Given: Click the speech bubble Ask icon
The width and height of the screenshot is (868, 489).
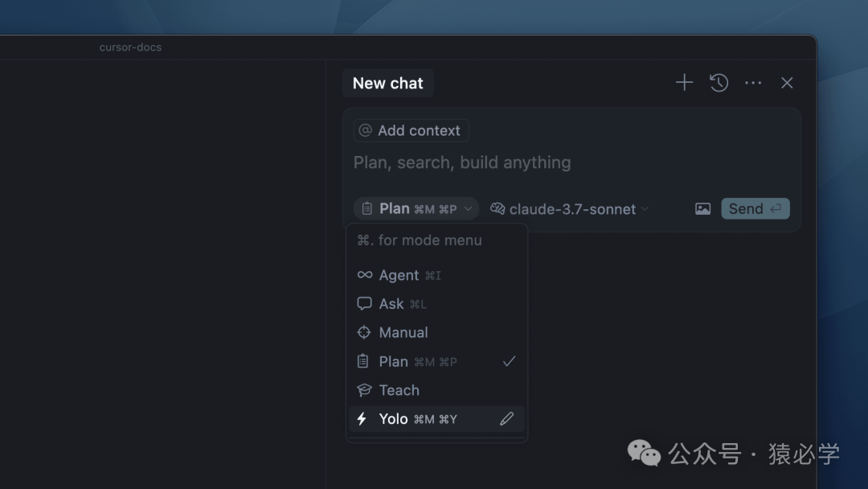Looking at the screenshot, I should point(365,304).
